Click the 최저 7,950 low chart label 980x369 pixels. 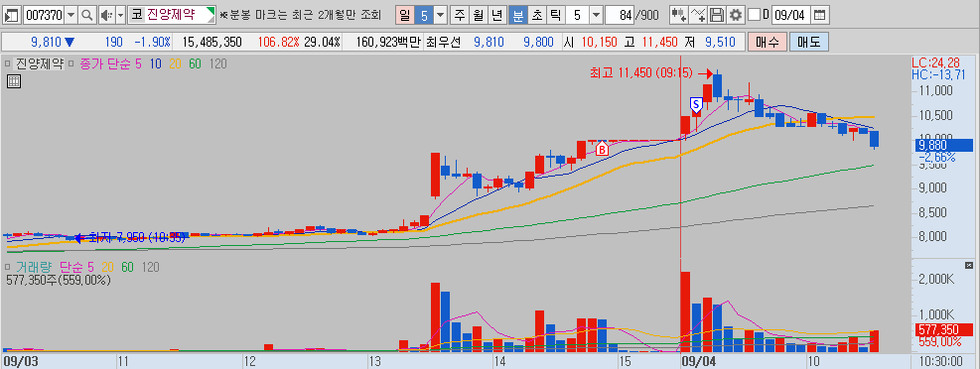(137, 237)
